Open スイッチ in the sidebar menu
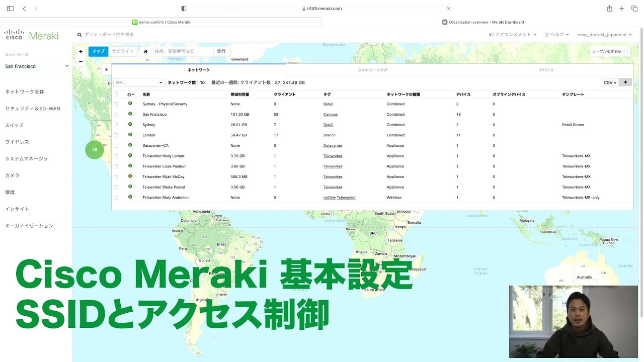This screenshot has width=644, height=362. coord(15,125)
